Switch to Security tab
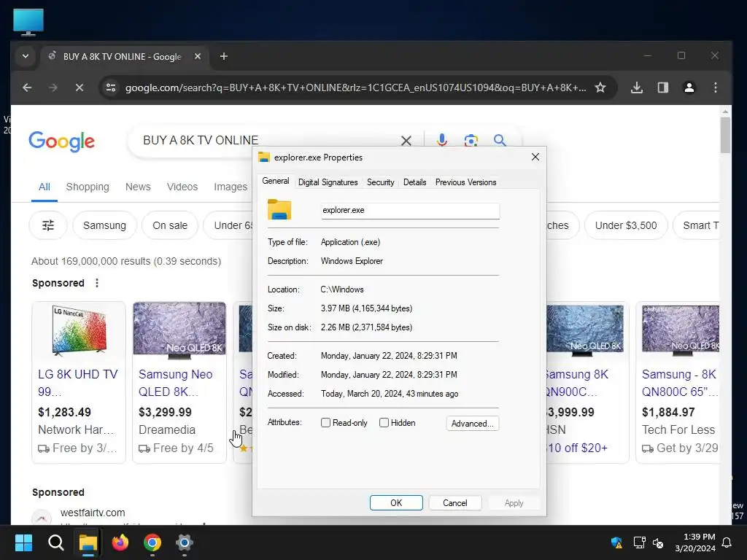The image size is (747, 560). click(x=380, y=182)
